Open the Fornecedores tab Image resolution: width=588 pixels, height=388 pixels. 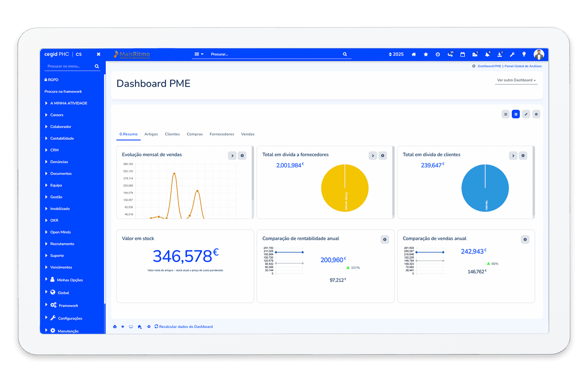coord(222,134)
